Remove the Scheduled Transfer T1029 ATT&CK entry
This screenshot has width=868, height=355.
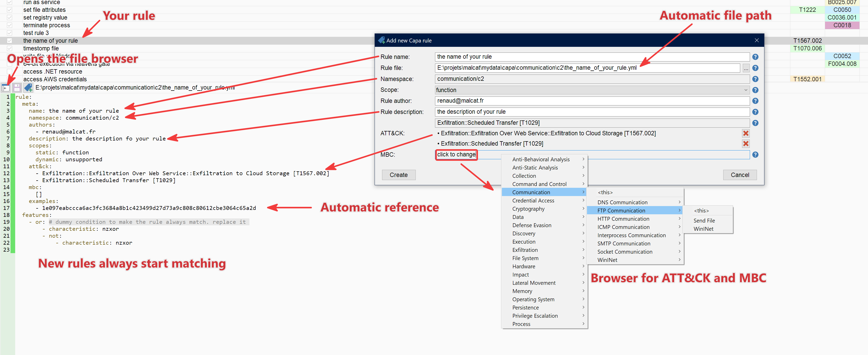tap(746, 144)
